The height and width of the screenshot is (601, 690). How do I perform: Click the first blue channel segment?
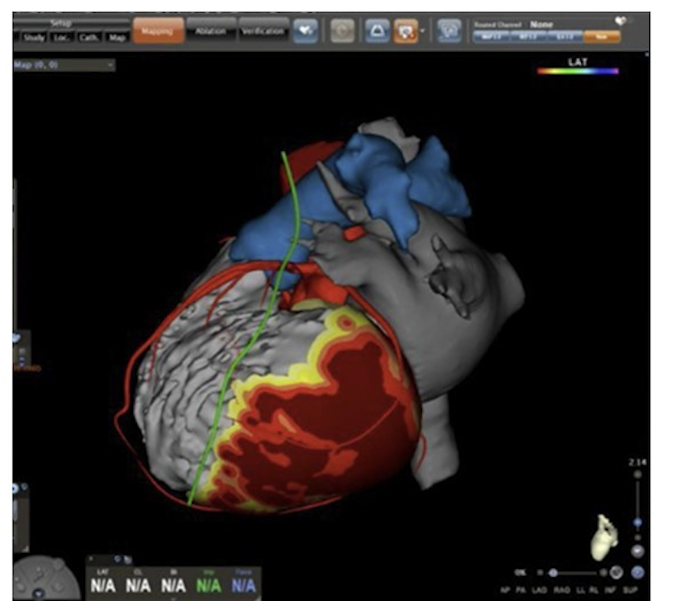tap(491, 37)
